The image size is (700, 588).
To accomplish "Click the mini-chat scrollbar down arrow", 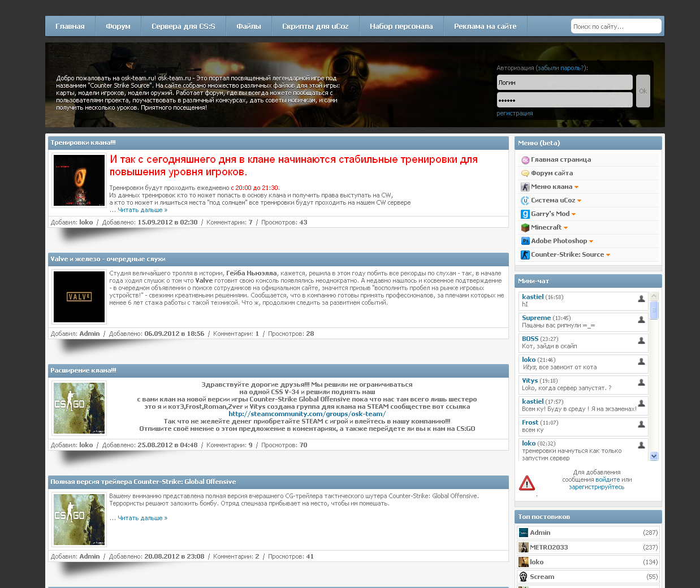I will click(654, 456).
